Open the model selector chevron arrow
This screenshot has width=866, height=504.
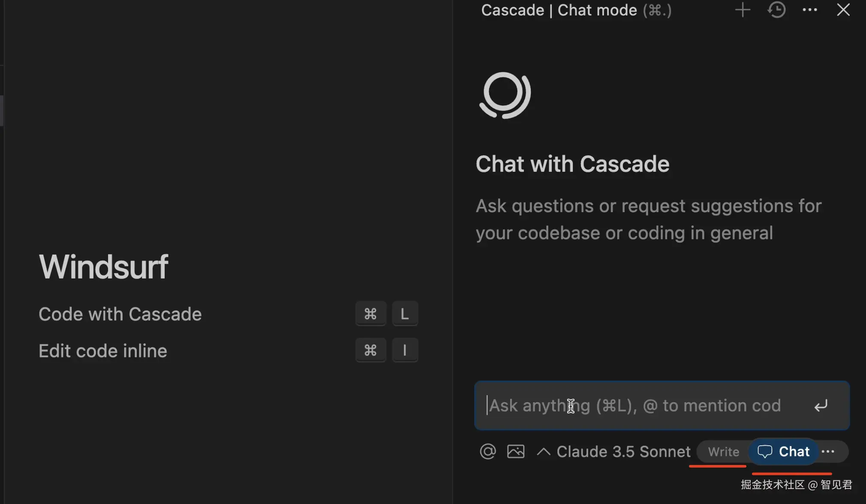pos(543,452)
